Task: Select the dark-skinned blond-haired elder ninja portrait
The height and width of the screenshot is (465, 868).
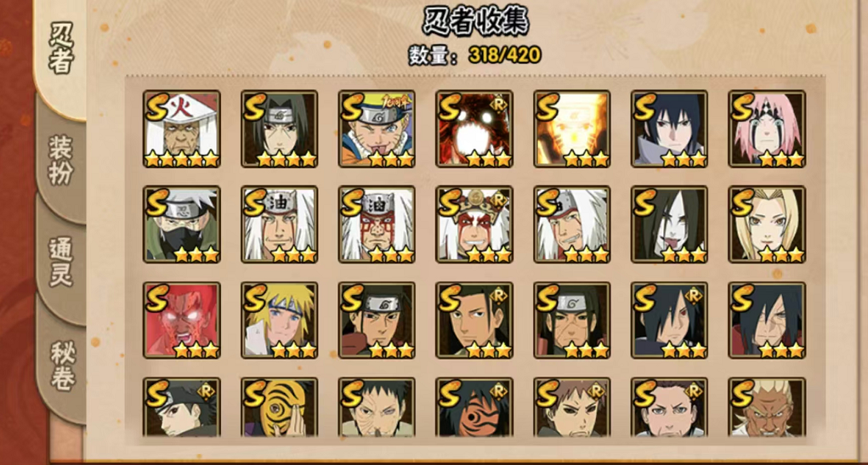Action: point(767,407)
